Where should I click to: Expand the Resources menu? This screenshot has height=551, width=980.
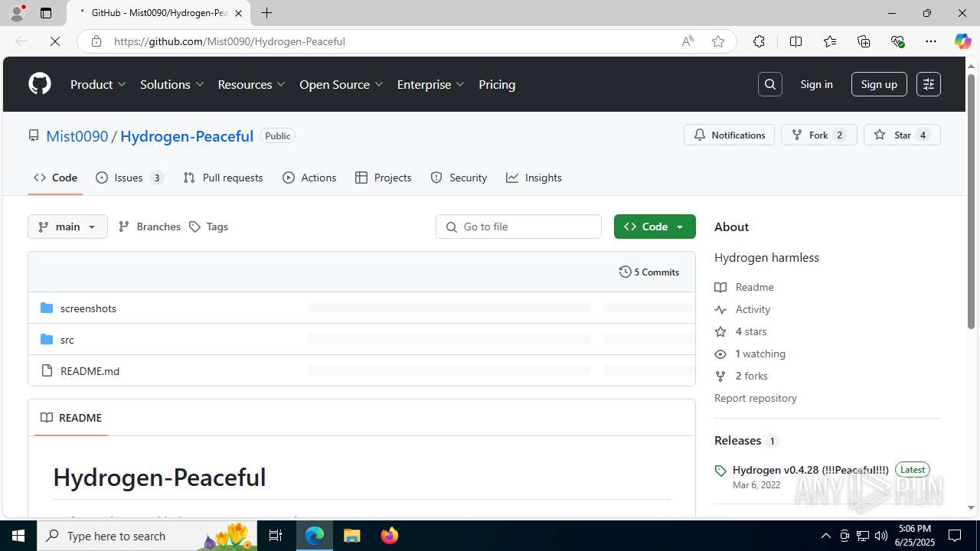tap(252, 84)
